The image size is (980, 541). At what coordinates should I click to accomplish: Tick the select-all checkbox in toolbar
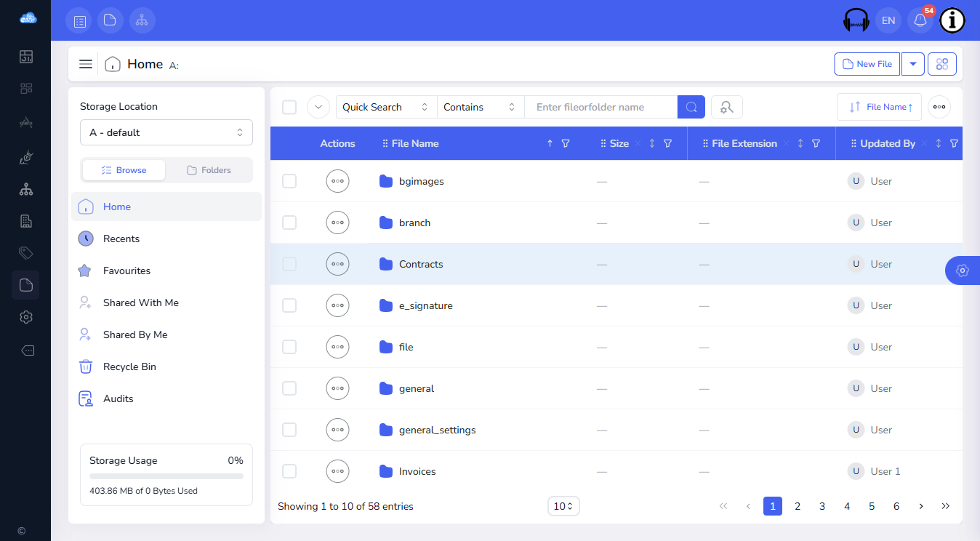click(289, 107)
